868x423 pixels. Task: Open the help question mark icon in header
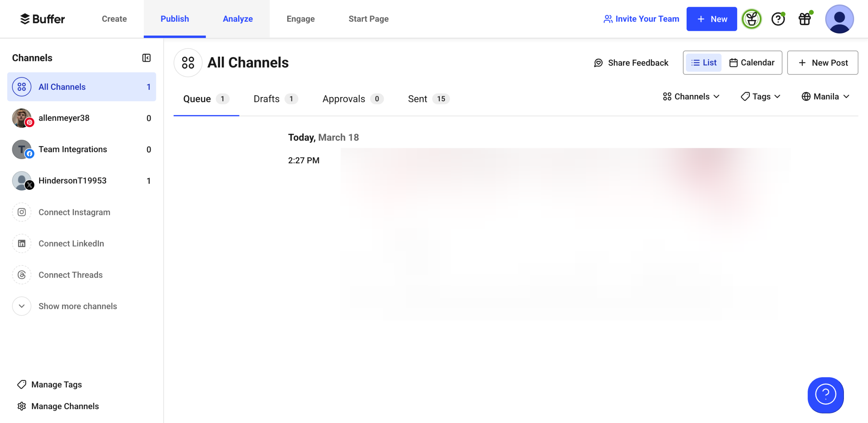coord(778,19)
